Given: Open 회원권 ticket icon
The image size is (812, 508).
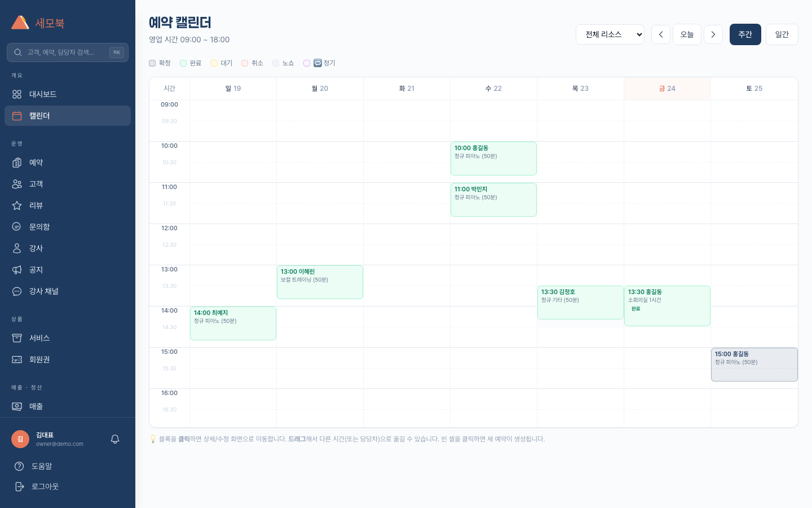Looking at the screenshot, I should 17,360.
